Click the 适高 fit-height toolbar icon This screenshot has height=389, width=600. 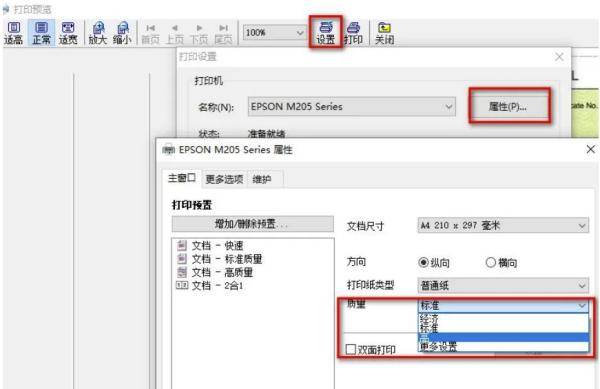[13, 33]
